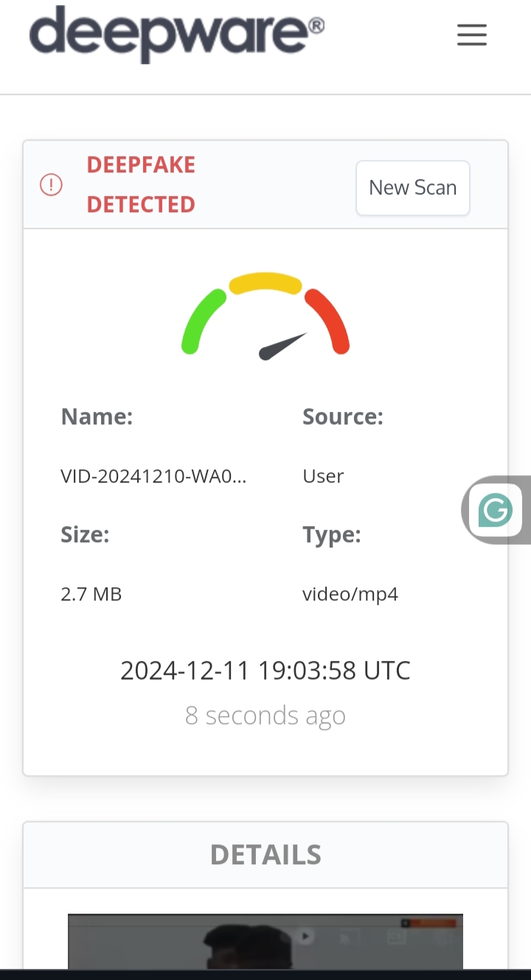531x980 pixels.
Task: Select the 2024-12-11 19:03:58 UTC timestamp
Action: 265,671
